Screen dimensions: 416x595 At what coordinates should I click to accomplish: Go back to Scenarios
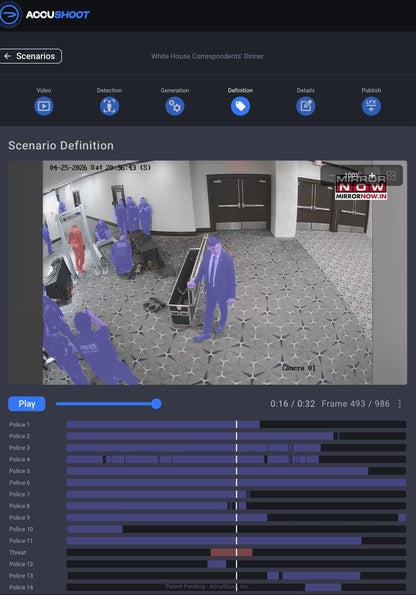tap(30, 56)
